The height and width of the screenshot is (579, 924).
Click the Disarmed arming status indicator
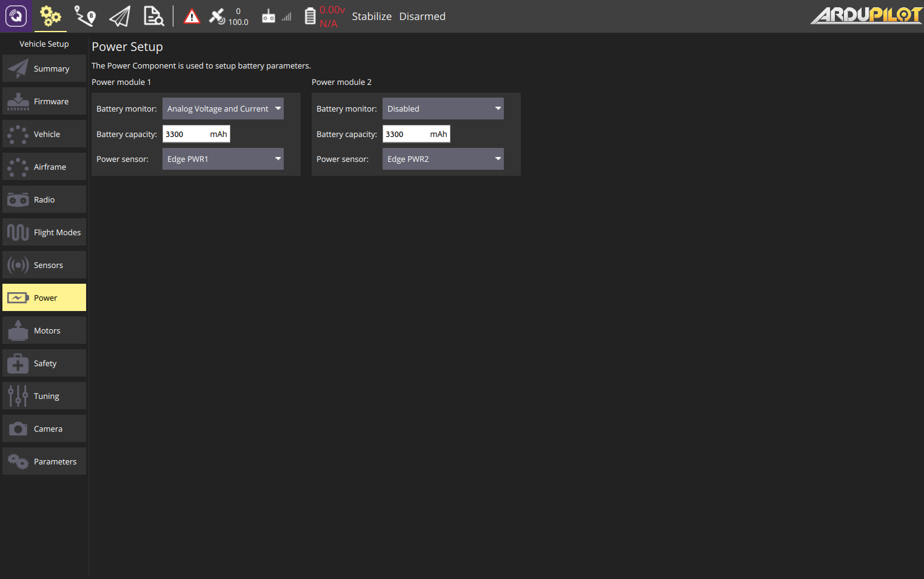tap(422, 16)
